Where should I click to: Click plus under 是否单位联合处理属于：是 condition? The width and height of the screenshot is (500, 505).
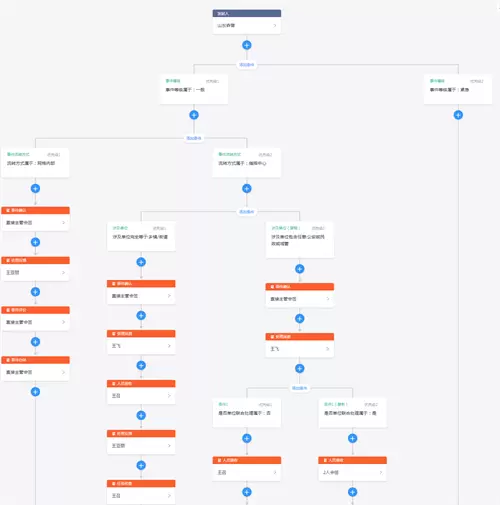[353, 438]
